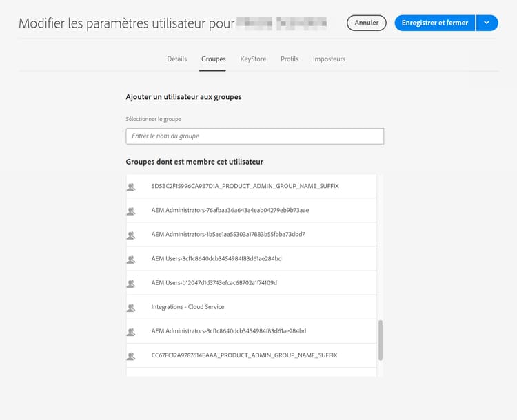Switch to the Groupes tab

(213, 59)
